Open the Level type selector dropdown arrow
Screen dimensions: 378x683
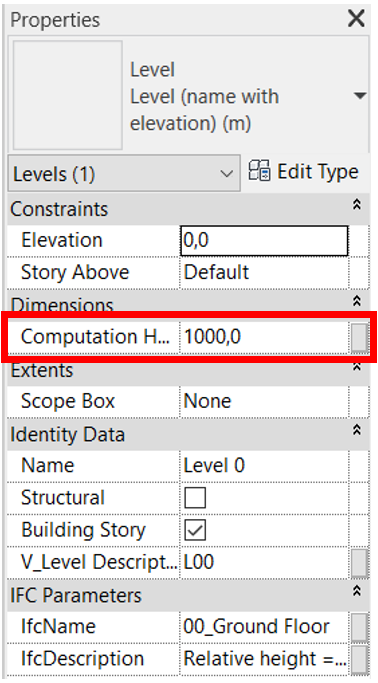pos(360,95)
